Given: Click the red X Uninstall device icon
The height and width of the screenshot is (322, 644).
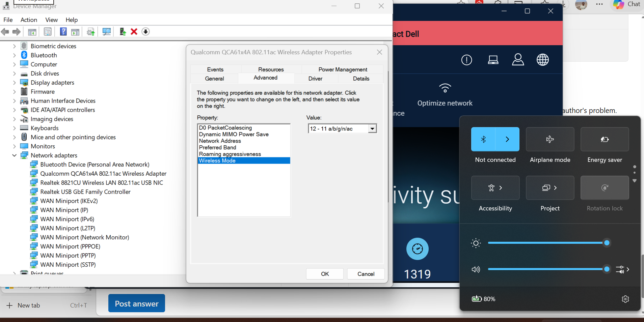Looking at the screenshot, I should (x=134, y=32).
